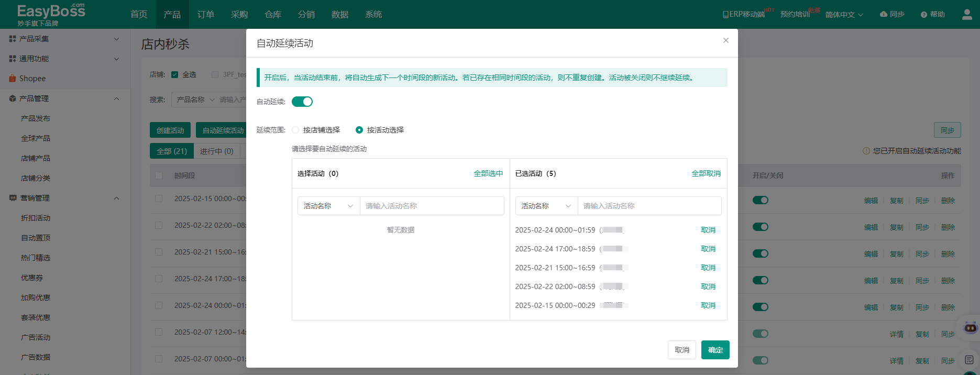This screenshot has height=375, width=980.
Task: Click the notes icon at bottom right
Action: [969, 360]
